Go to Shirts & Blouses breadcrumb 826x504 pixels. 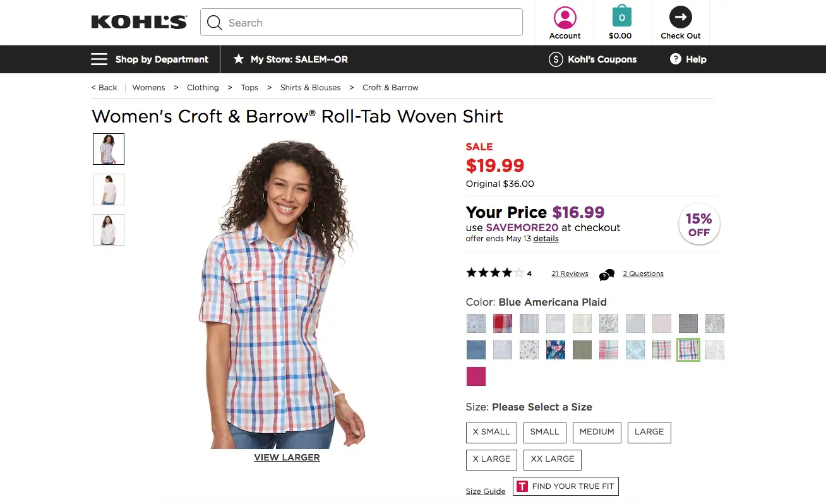click(x=310, y=88)
